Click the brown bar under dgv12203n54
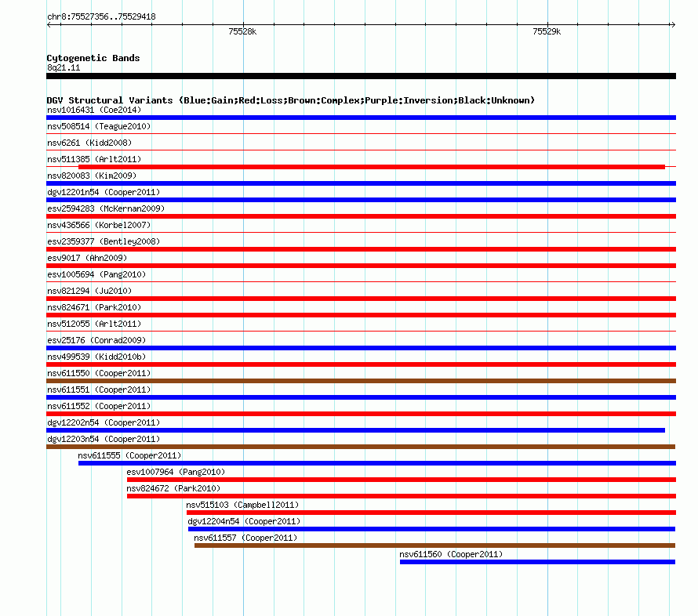This screenshot has width=698, height=616. 361,447
